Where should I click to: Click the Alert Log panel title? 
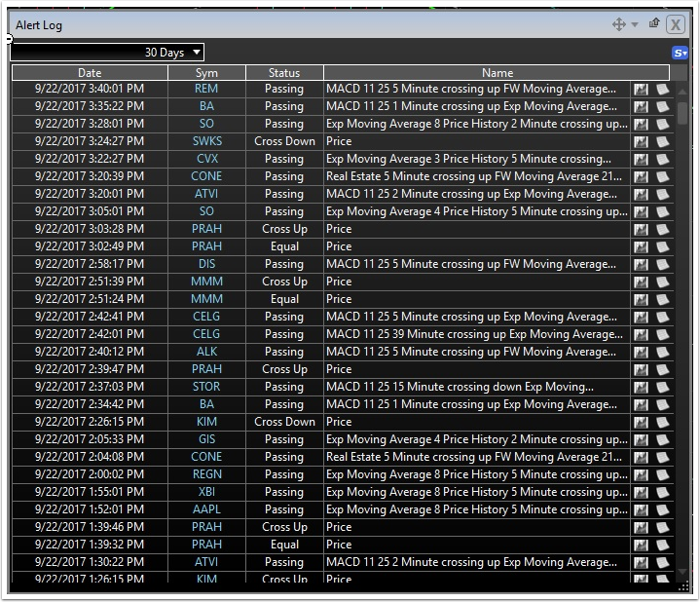point(39,25)
